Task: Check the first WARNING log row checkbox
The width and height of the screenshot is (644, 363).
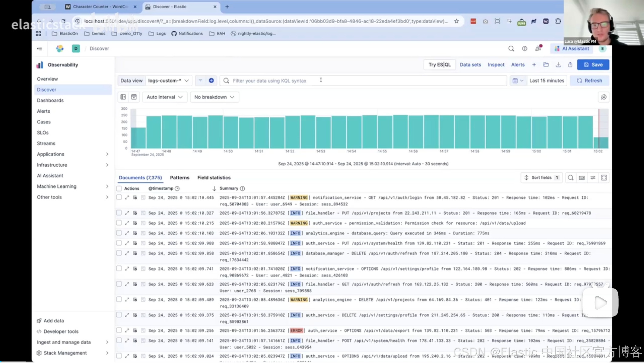Action: tap(119, 198)
